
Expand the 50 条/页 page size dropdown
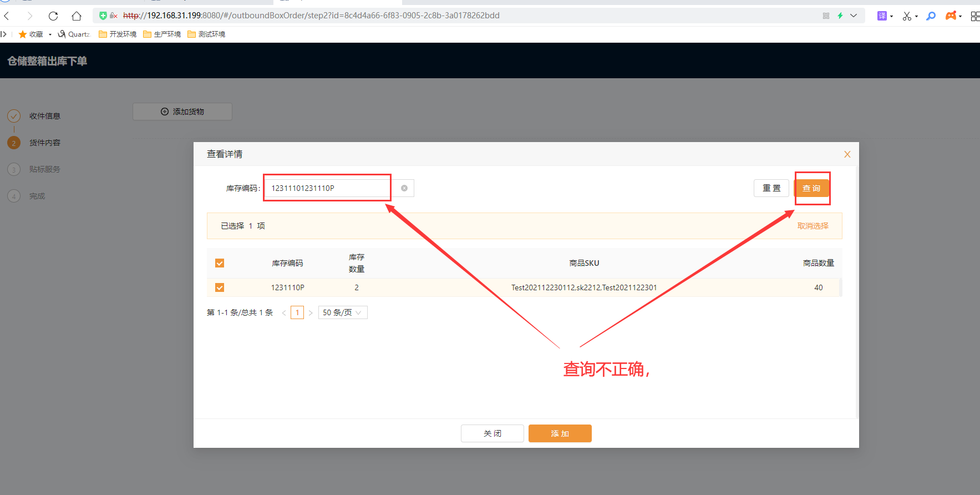tap(342, 312)
